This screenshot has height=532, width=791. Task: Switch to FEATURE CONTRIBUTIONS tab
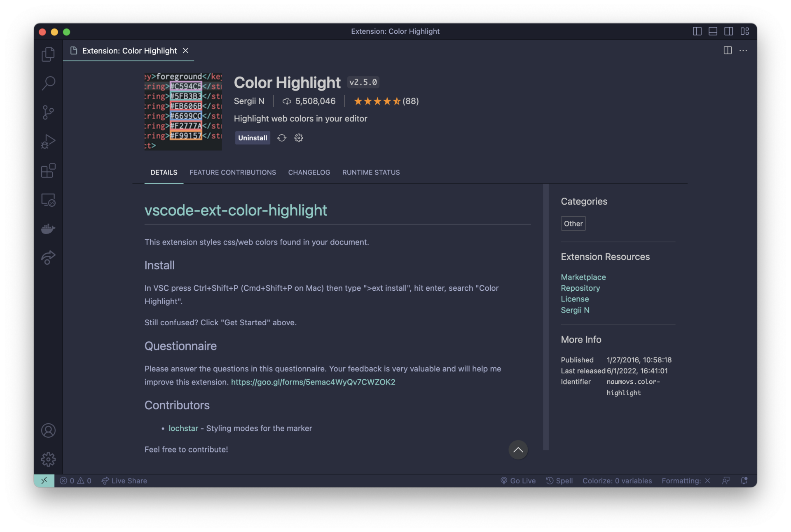pos(233,173)
